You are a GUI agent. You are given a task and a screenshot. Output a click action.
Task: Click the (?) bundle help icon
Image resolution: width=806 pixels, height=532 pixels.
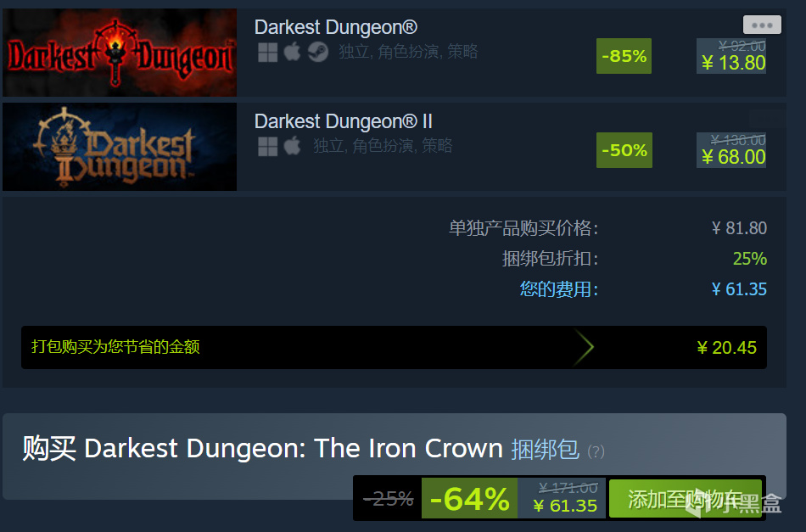pos(596,451)
